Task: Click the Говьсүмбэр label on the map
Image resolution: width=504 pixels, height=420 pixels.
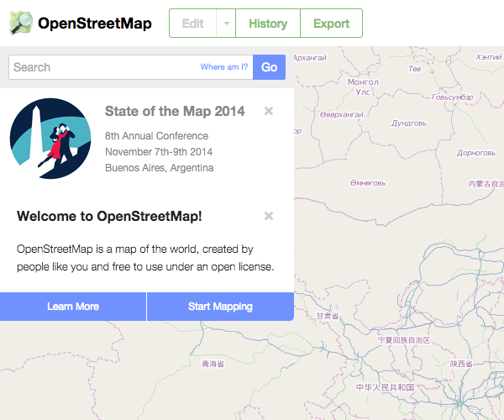Action: pyautogui.click(x=452, y=97)
